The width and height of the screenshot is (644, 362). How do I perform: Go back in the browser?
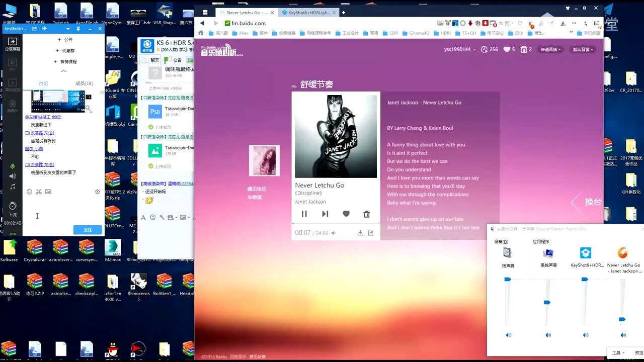tap(202, 23)
